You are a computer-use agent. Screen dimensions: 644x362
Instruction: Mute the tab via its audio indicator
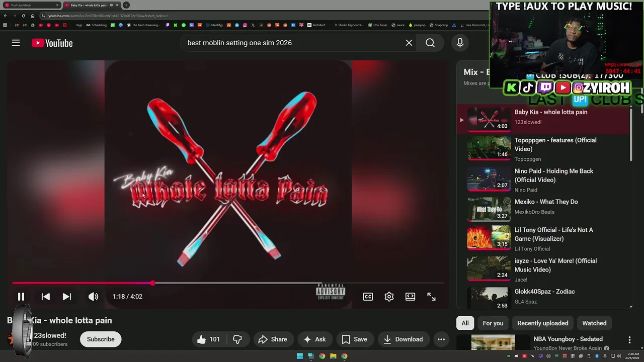coord(111,5)
